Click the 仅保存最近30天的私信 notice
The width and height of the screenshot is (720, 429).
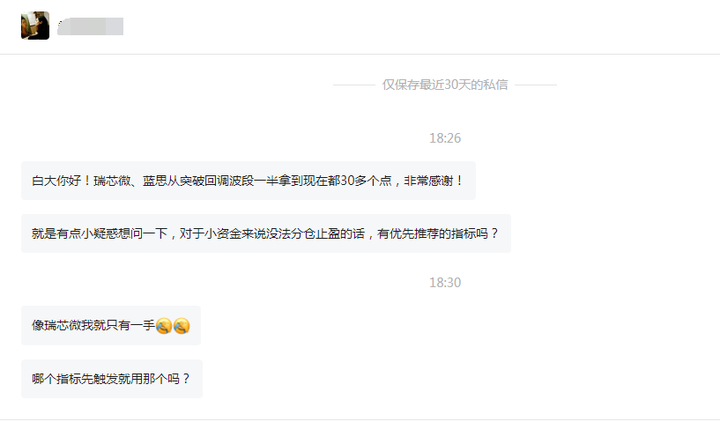point(445,85)
